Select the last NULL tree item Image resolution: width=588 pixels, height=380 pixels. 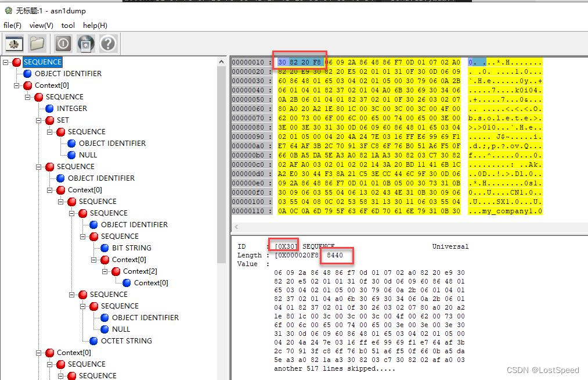point(121,329)
